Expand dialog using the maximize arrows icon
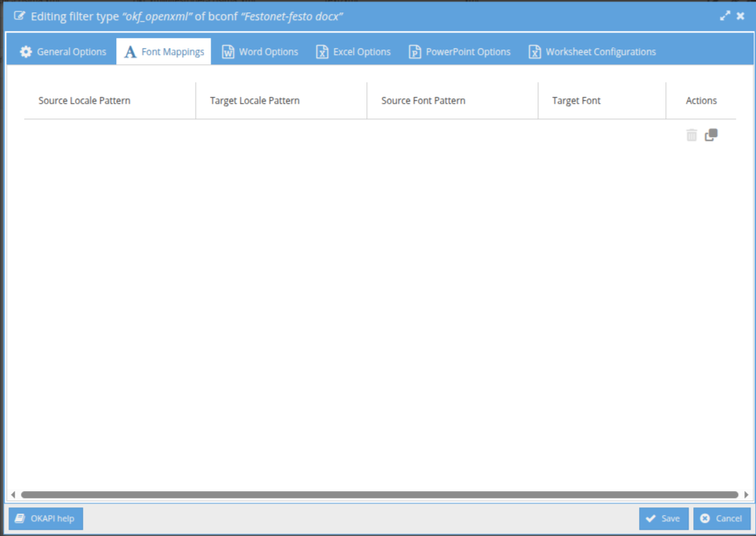The width and height of the screenshot is (756, 536). (725, 15)
